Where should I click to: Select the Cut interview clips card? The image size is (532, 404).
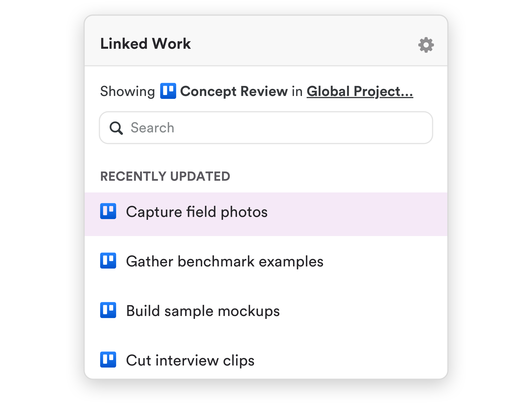tap(190, 360)
